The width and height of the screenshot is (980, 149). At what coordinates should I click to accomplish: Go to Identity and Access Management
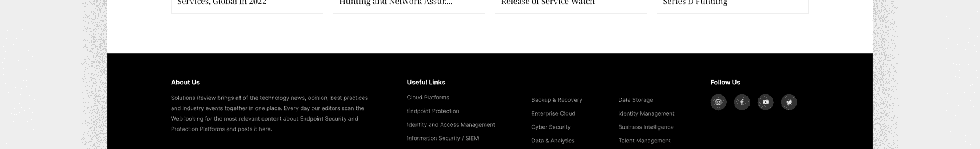451,125
